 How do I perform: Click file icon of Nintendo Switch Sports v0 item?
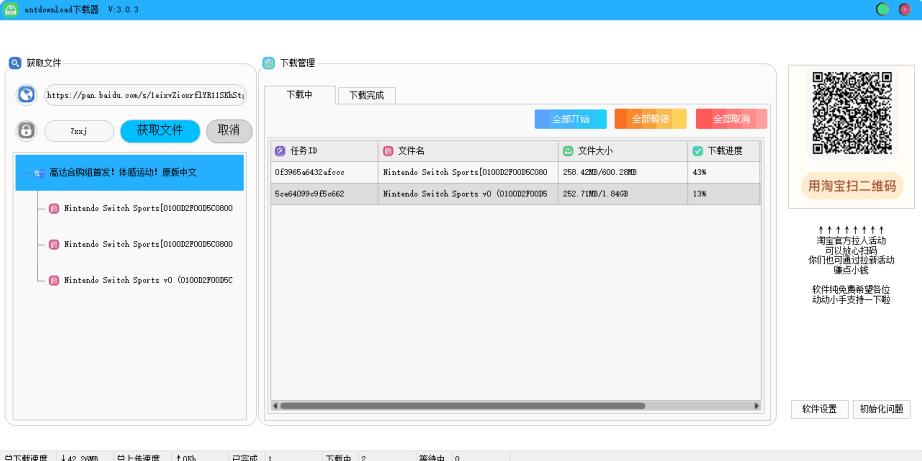(54, 280)
